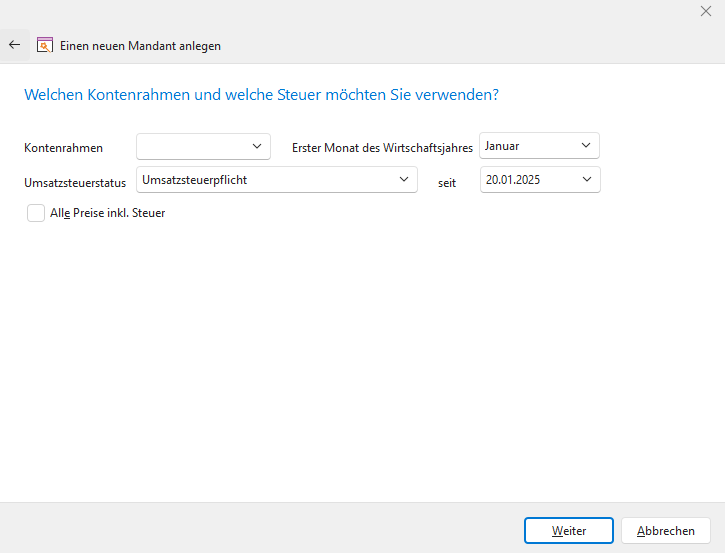Go back using the left arrow icon
The height and width of the screenshot is (553, 725).
point(14,45)
